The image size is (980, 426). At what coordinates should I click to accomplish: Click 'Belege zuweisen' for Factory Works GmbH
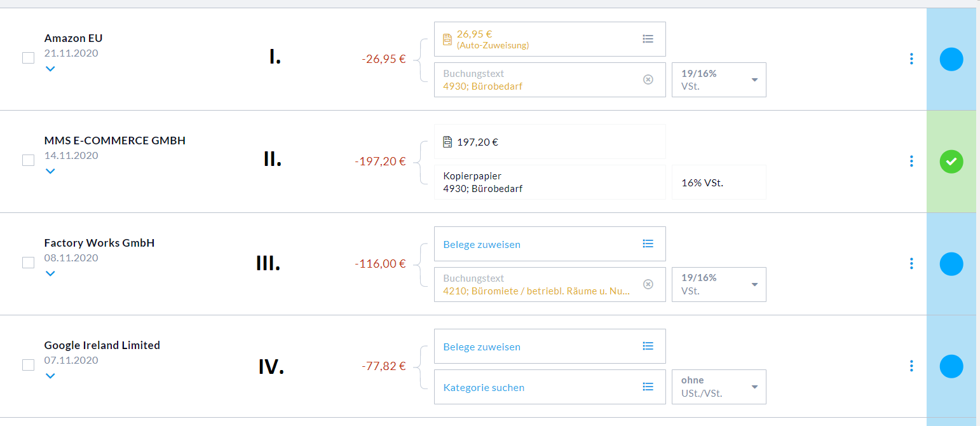pos(482,244)
